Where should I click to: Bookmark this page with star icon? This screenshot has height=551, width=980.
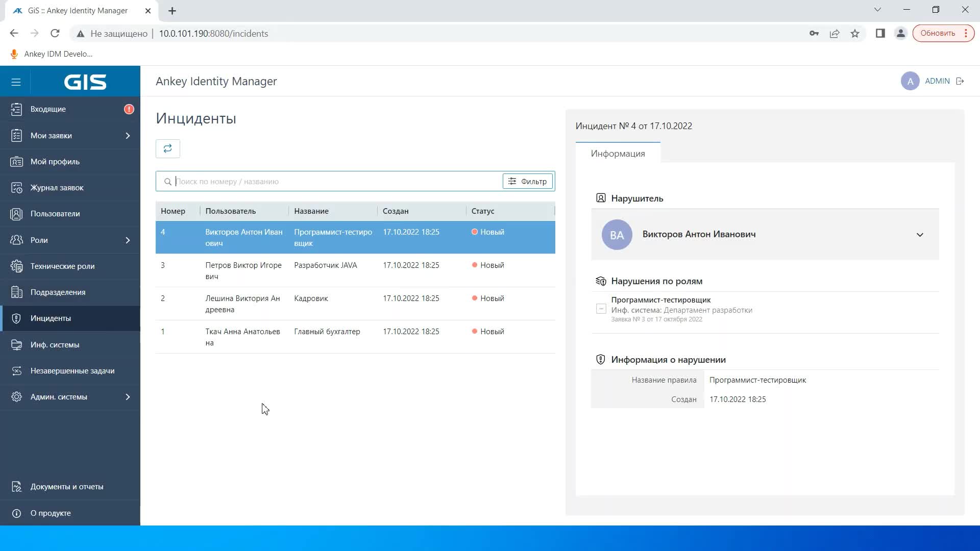(855, 34)
